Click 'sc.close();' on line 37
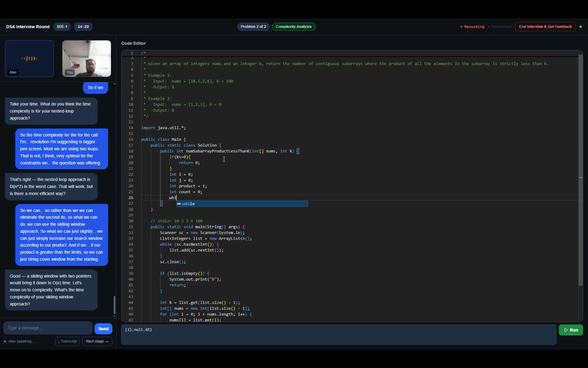Image resolution: width=588 pixels, height=368 pixels. [173, 262]
